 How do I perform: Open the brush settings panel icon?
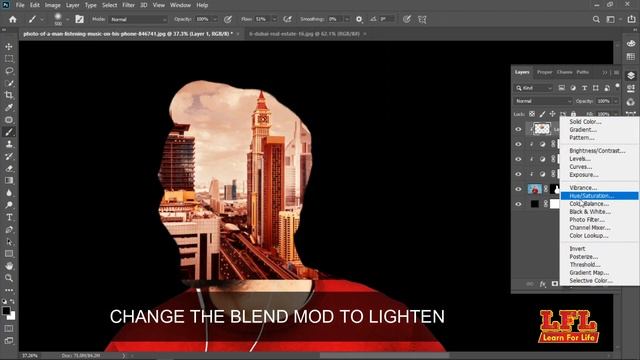pyautogui.click(x=80, y=19)
